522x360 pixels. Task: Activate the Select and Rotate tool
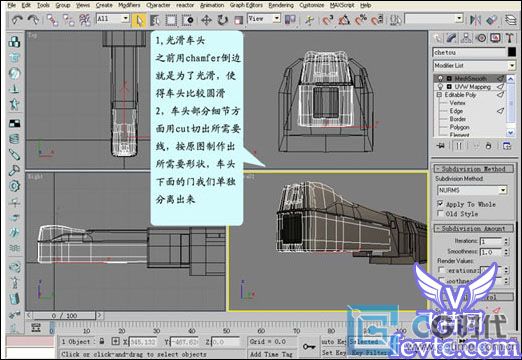222,20
